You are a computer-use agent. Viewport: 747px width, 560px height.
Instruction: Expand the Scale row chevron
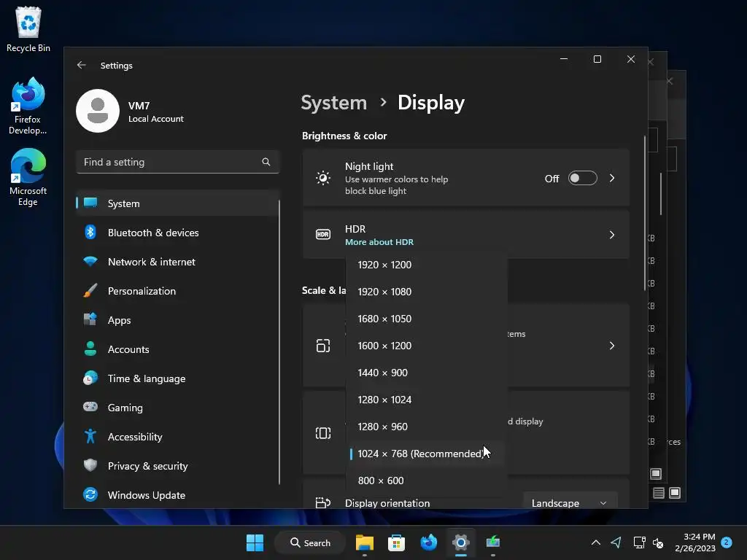[612, 346]
